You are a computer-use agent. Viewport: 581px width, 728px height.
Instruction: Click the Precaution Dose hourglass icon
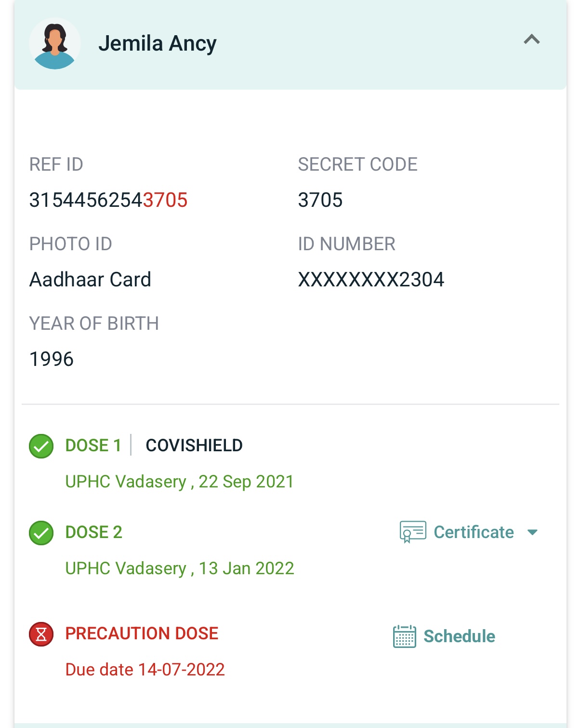coord(41,634)
